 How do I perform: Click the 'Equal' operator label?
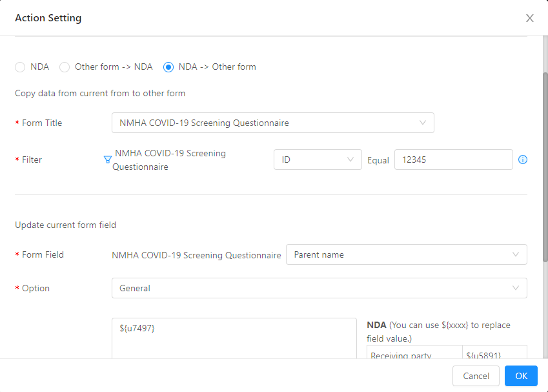point(378,160)
